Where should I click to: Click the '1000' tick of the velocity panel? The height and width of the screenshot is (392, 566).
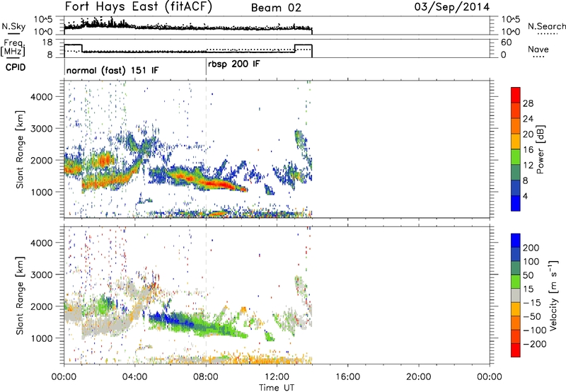coord(42,338)
